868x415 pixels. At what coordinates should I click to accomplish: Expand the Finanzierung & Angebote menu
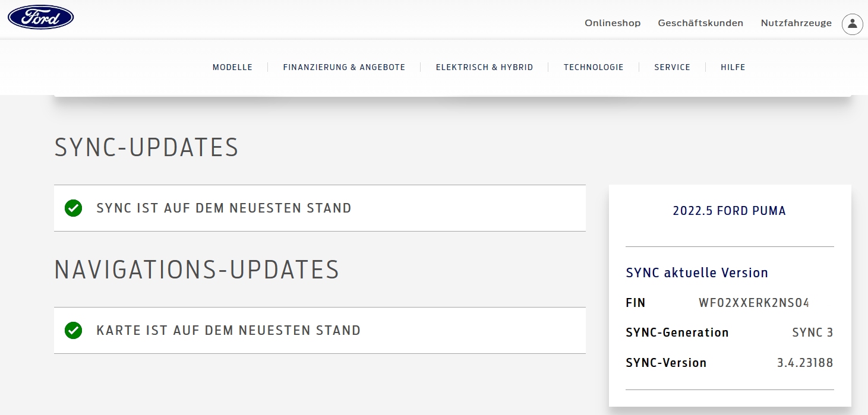point(344,68)
